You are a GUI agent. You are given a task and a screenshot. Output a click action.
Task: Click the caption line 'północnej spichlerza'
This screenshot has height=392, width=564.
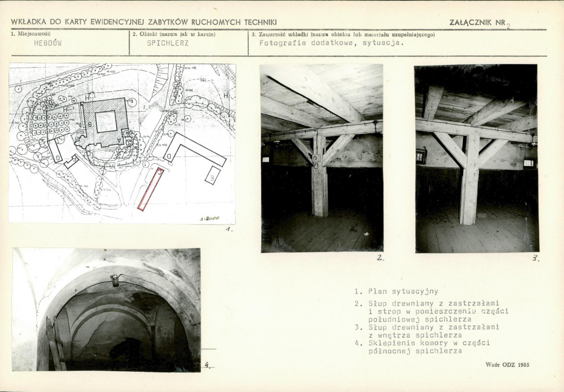point(415,351)
